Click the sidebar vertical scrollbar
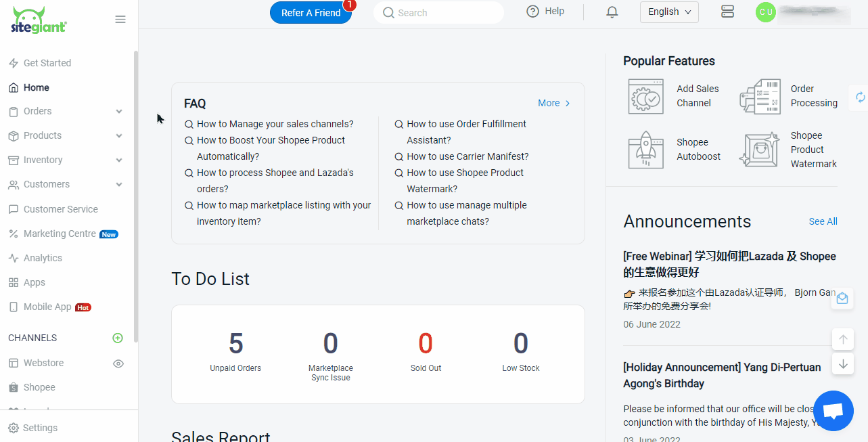This screenshot has width=868, height=442. click(x=136, y=196)
